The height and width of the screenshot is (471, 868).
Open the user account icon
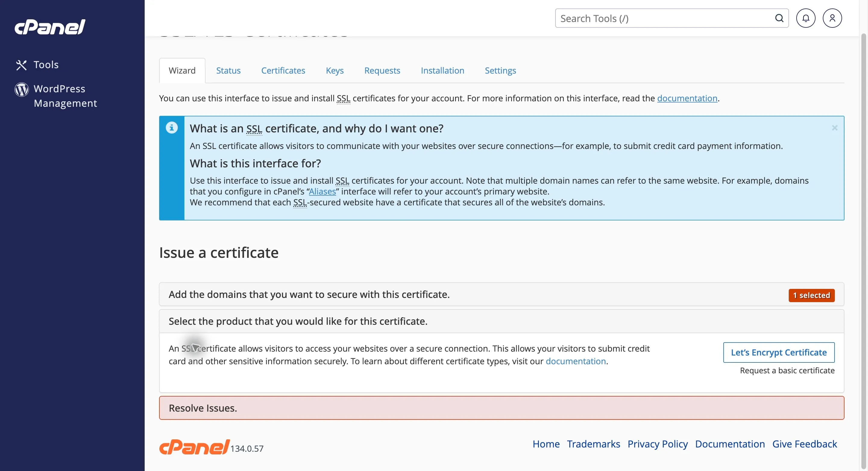(x=832, y=18)
